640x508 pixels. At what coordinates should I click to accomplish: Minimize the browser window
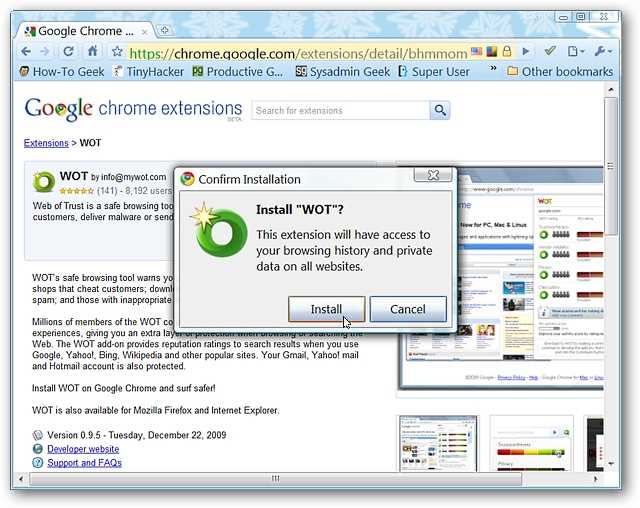(564, 17)
